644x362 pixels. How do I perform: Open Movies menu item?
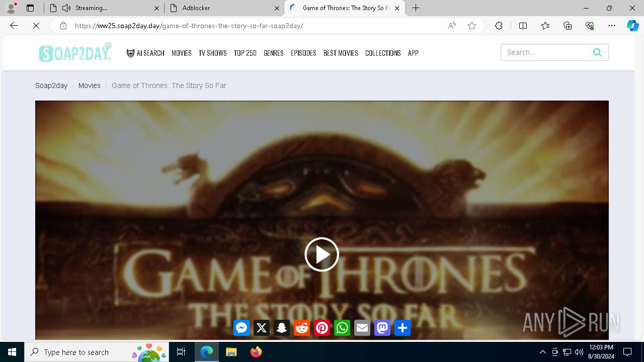pos(182,53)
